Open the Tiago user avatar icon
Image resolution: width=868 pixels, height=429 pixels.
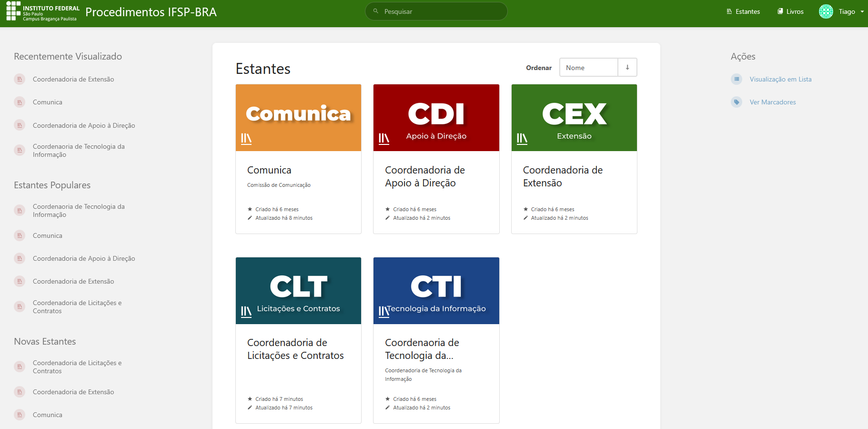point(826,11)
